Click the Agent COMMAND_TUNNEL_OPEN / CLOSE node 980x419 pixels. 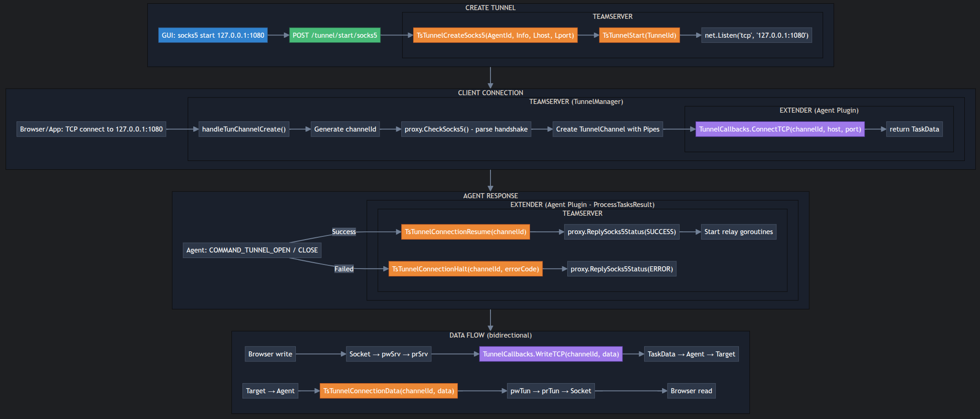[252, 250]
